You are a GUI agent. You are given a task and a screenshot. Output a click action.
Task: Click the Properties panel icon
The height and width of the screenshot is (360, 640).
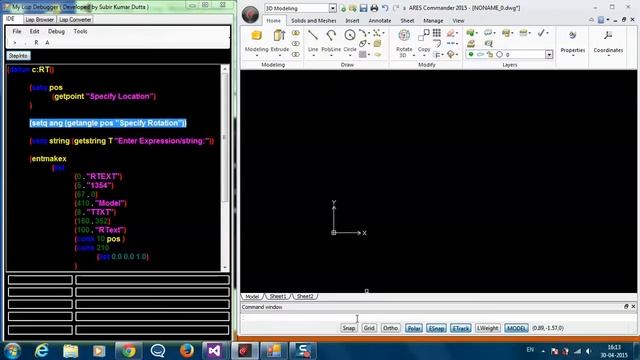click(x=573, y=36)
